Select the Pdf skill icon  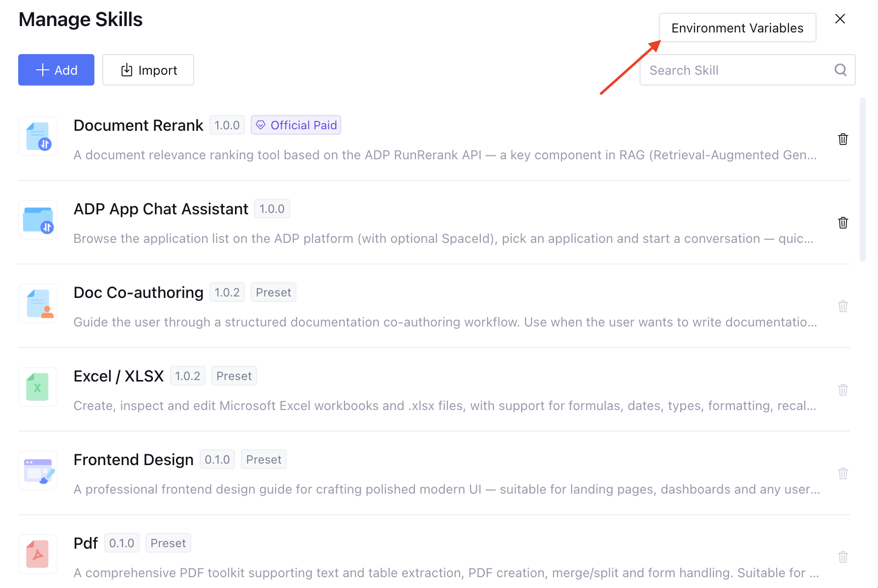point(38,554)
